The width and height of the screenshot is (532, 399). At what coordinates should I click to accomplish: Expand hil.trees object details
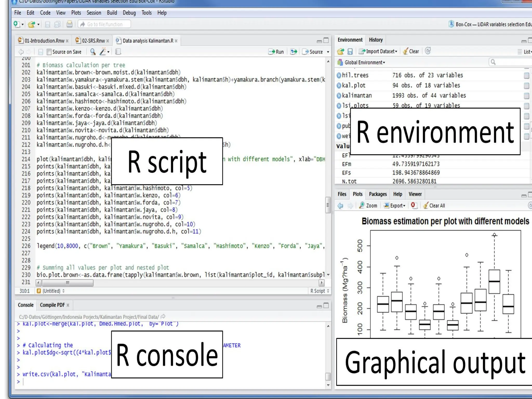(339, 75)
